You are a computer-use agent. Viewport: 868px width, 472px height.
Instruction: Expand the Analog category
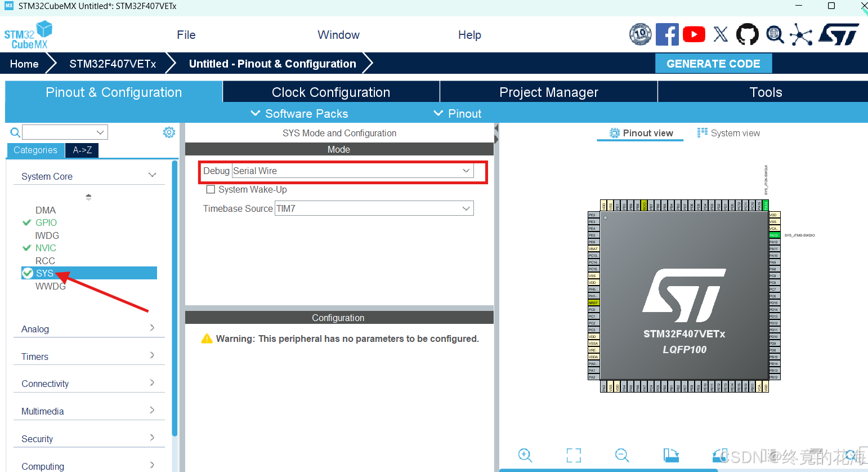point(89,329)
